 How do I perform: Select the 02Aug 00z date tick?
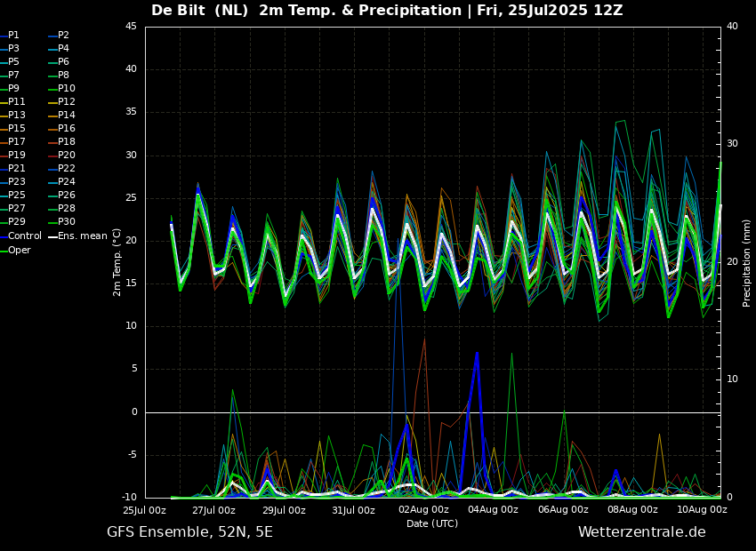[x=423, y=510]
